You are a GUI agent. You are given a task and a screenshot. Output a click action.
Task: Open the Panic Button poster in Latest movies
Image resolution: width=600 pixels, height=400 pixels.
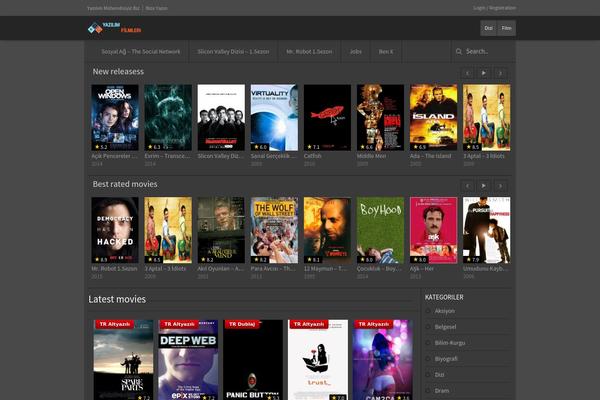[x=253, y=360]
